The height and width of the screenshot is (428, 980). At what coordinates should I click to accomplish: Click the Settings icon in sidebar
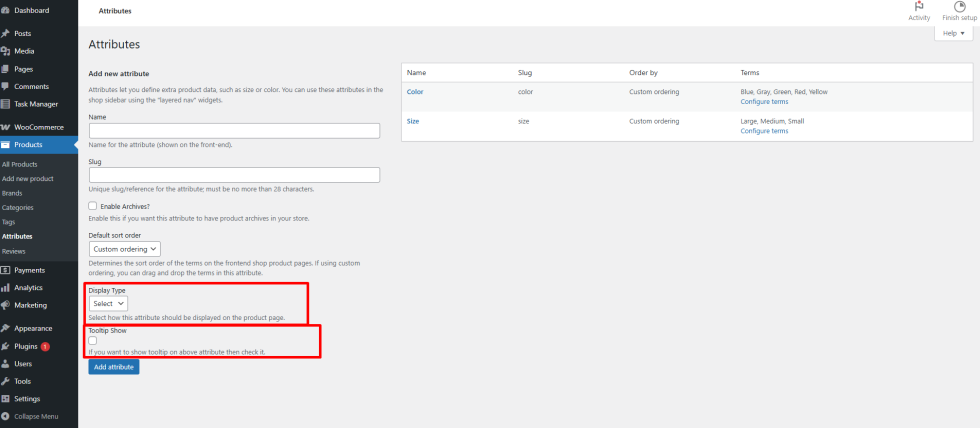coord(5,399)
